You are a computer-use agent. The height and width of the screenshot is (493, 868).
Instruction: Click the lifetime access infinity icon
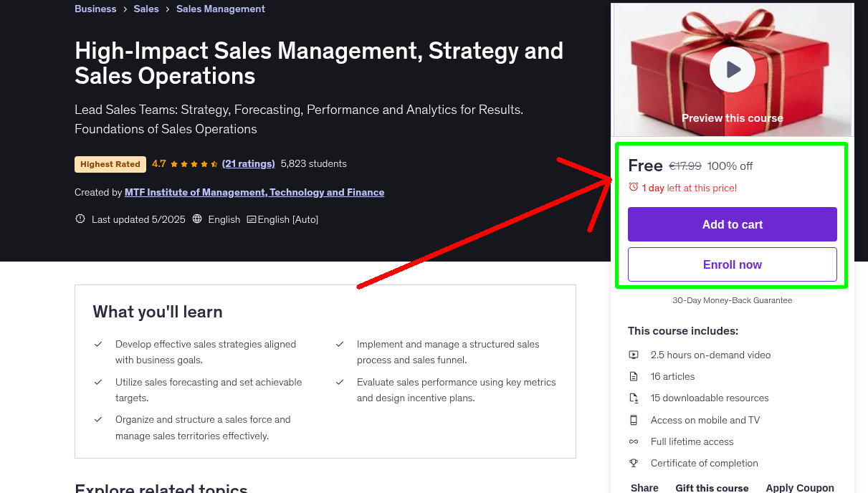[x=634, y=441]
